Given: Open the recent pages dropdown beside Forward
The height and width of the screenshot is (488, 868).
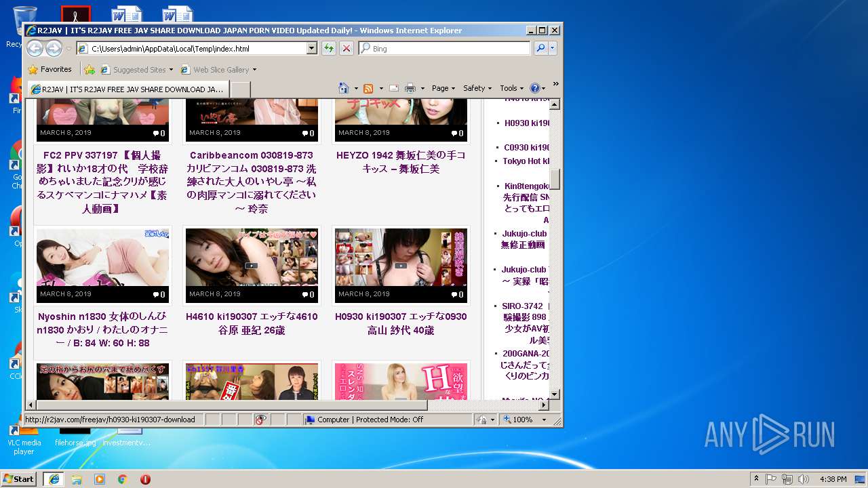Looking at the screenshot, I should 68,49.
